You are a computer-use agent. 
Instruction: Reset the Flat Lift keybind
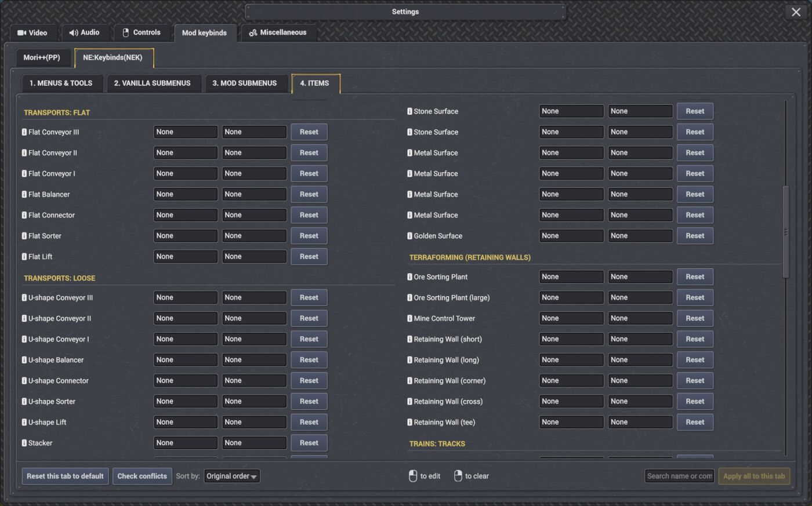pos(309,257)
